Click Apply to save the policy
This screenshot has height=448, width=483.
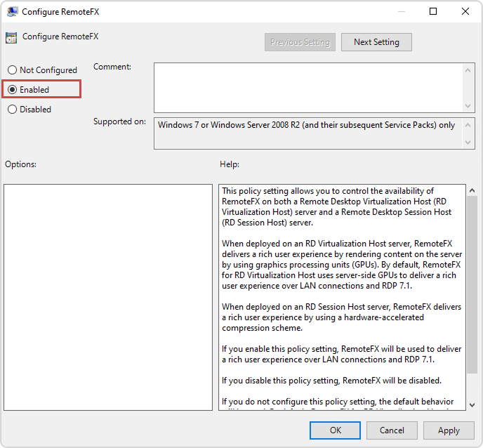coord(449,430)
